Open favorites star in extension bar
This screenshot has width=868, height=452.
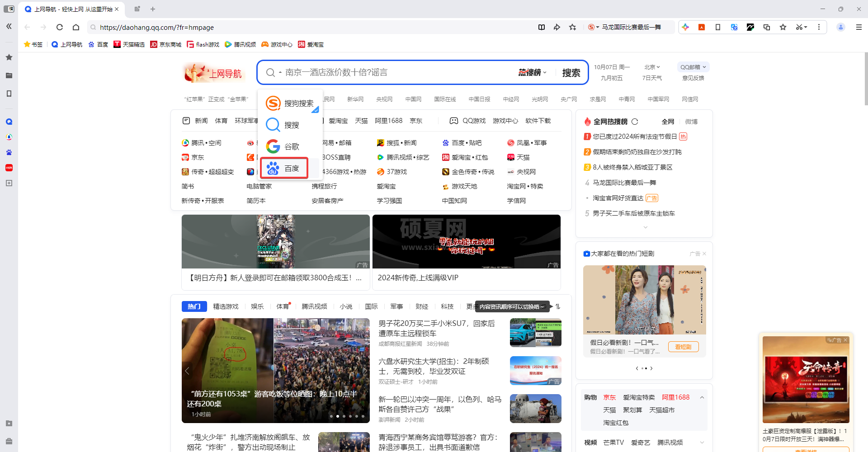(783, 27)
